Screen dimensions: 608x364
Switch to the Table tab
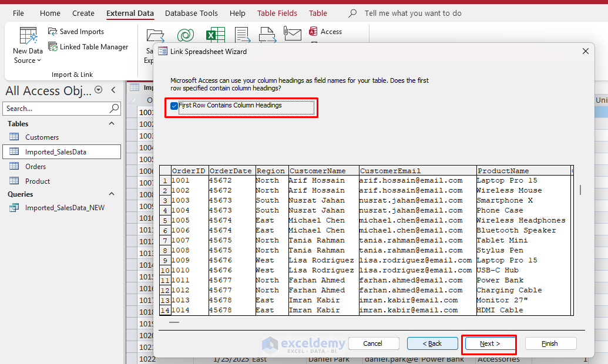point(318,13)
